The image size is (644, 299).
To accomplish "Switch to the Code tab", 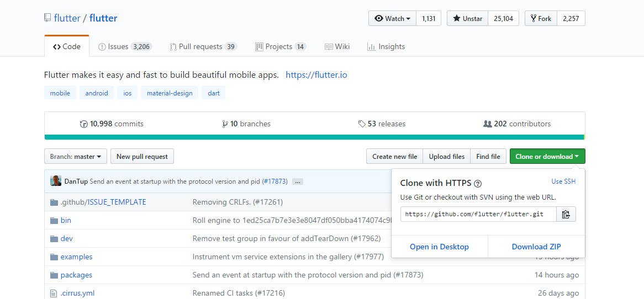I will 67,46.
